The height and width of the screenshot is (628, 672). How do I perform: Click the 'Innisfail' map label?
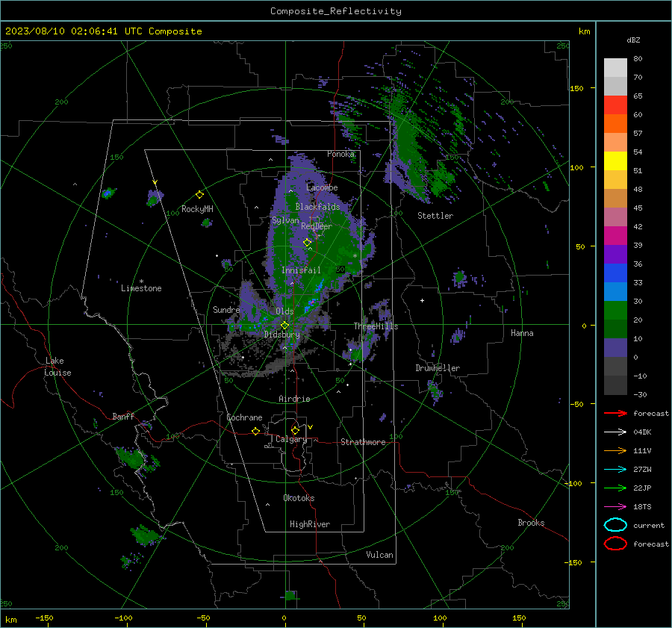pos(301,270)
